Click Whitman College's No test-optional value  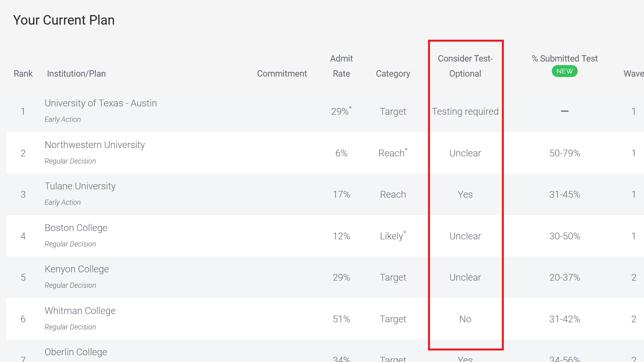465,319
